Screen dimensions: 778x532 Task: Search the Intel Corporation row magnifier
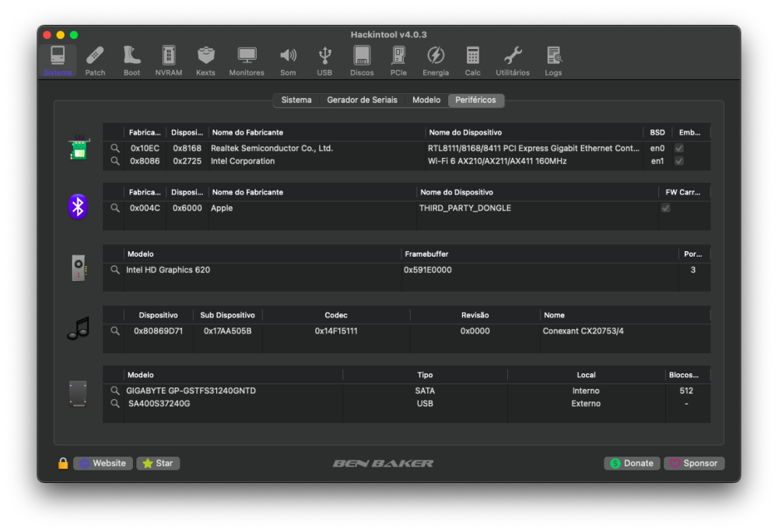tap(114, 161)
